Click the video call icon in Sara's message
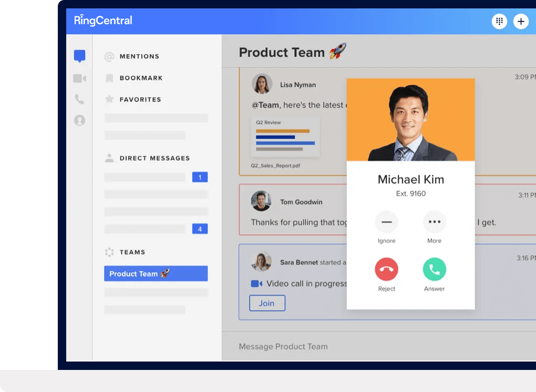 coord(255,283)
